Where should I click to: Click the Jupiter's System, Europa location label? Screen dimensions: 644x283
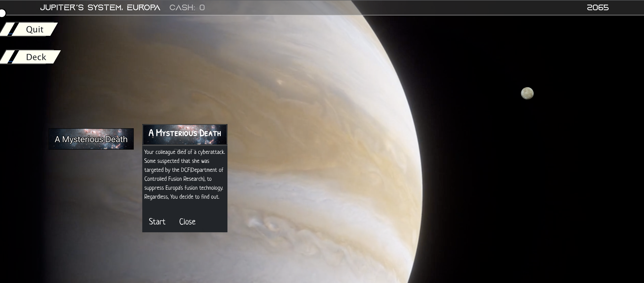(x=100, y=7)
